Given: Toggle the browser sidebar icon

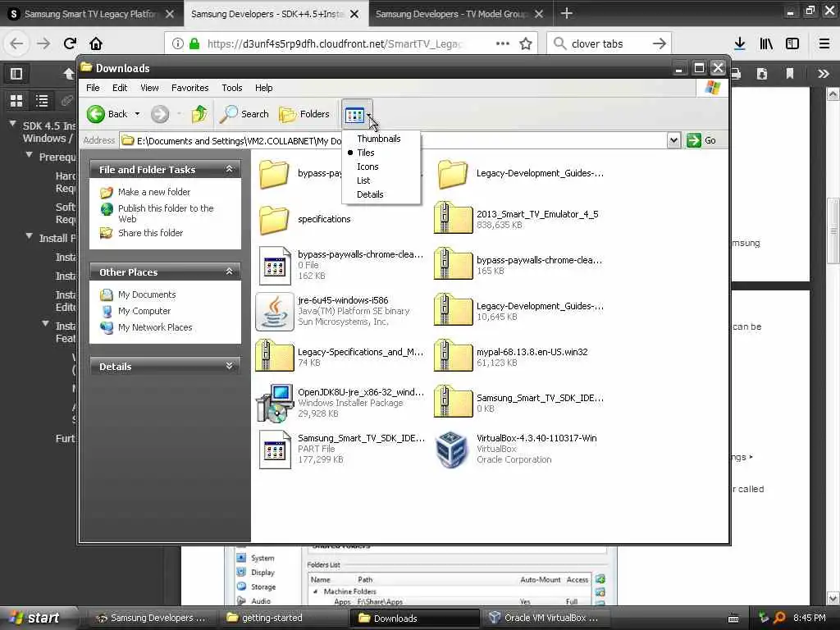Looking at the screenshot, I should [792, 43].
